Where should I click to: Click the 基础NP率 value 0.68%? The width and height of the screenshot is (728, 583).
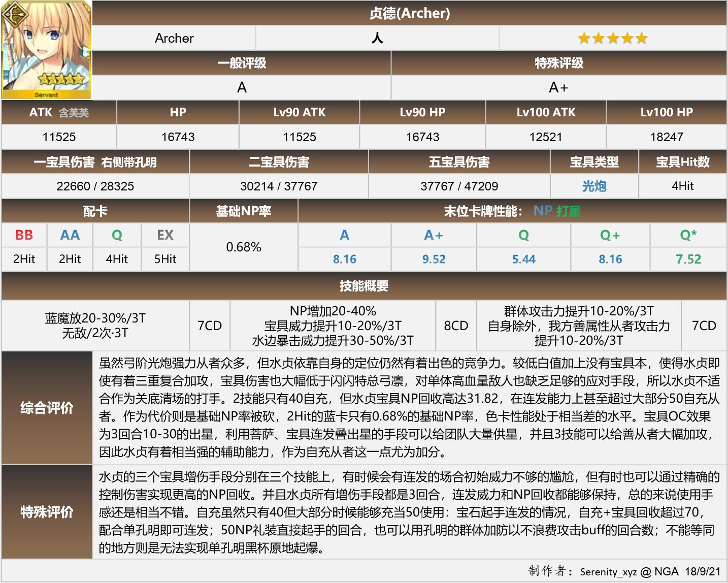pyautogui.click(x=243, y=247)
